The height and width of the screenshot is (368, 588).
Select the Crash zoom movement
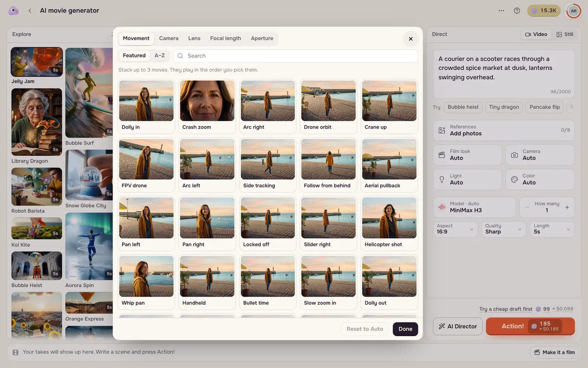207,106
